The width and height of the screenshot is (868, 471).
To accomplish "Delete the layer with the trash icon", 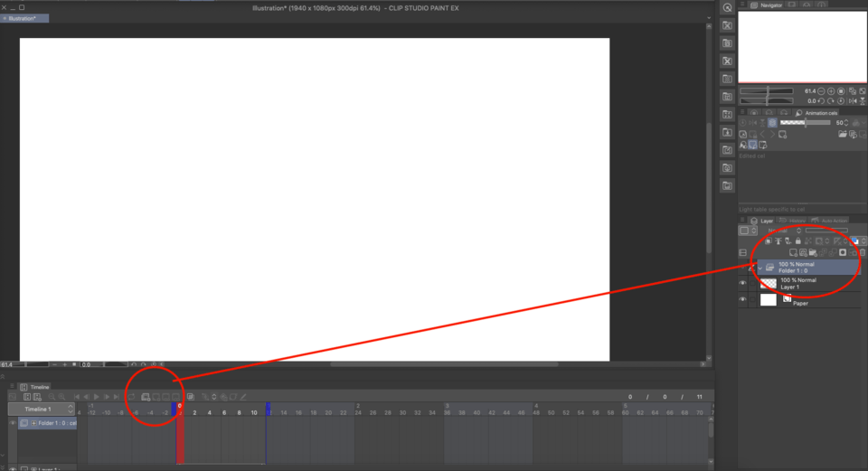I will 863,252.
